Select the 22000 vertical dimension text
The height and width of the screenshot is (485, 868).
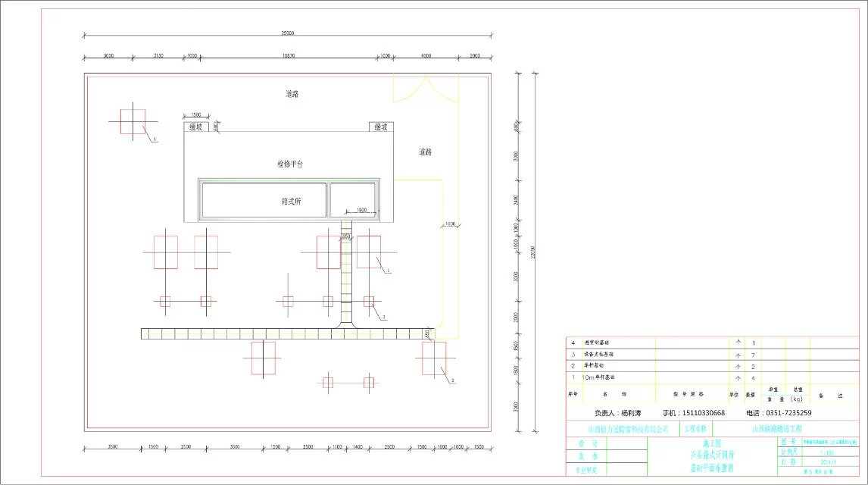point(532,250)
